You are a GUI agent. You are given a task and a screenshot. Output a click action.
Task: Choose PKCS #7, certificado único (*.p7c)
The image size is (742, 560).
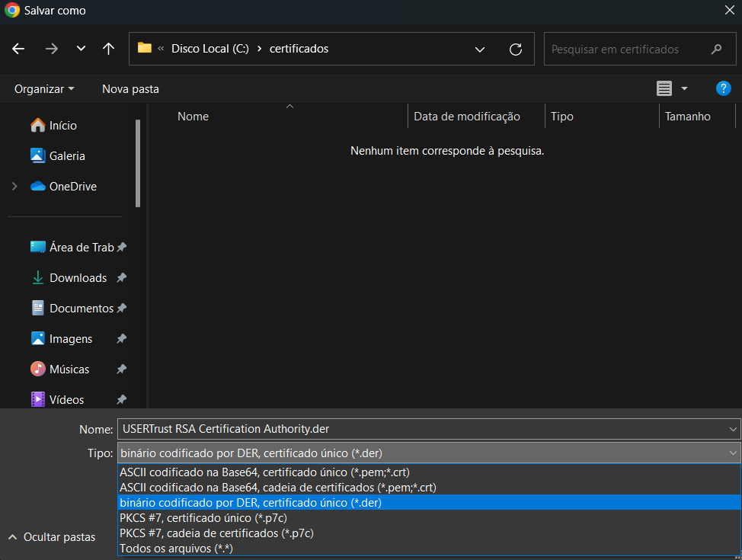429,518
